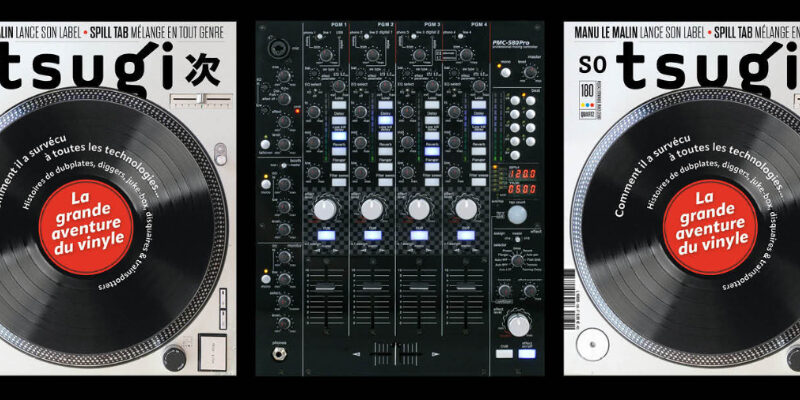Screen dimensions: 800x400
Task: Click the PGM 4 channel fader handle
Action: (x=466, y=288)
